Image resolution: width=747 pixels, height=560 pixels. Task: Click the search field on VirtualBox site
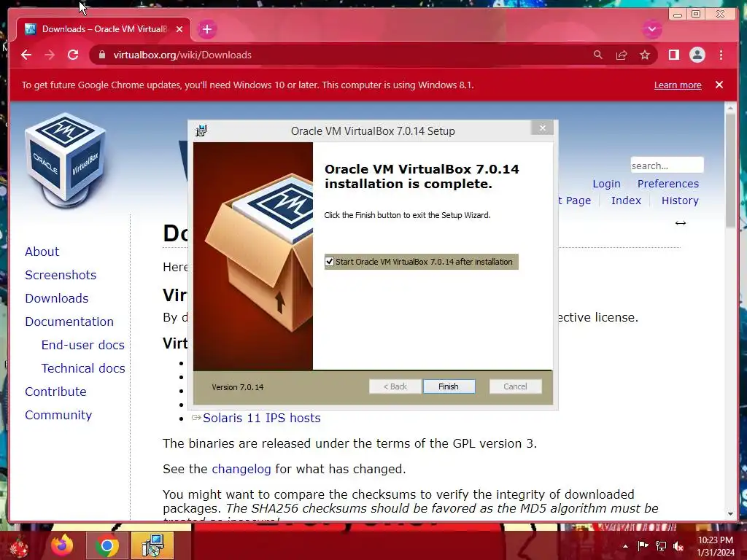(667, 166)
